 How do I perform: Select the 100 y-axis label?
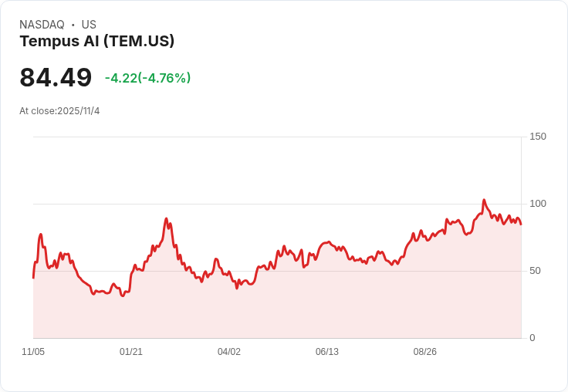537,204
